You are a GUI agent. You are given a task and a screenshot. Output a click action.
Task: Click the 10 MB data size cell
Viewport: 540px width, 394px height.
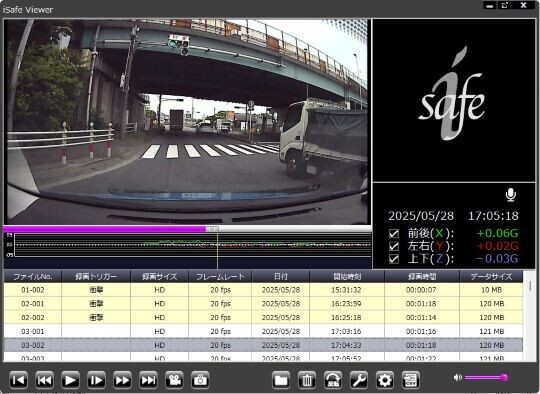[491, 290]
